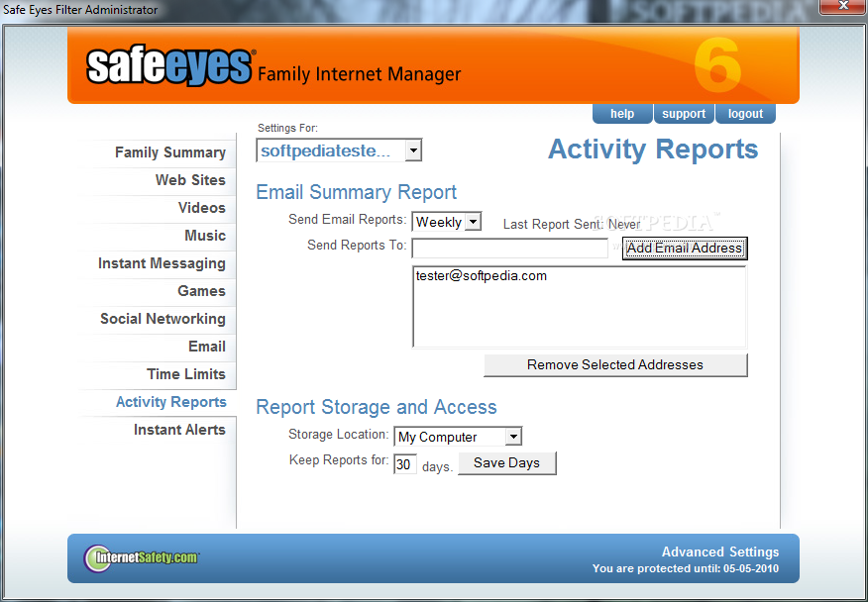Click the help tab
Screen dimensions: 868x602
tap(622, 114)
